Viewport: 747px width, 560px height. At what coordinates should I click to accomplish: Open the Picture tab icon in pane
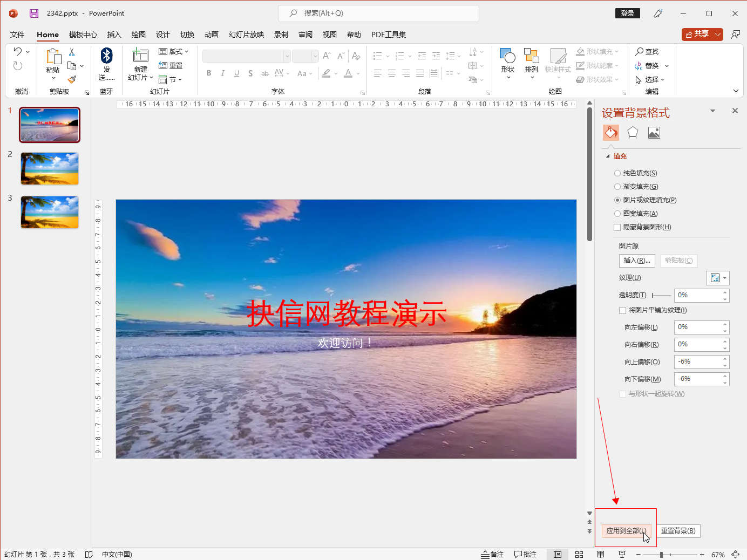point(654,133)
